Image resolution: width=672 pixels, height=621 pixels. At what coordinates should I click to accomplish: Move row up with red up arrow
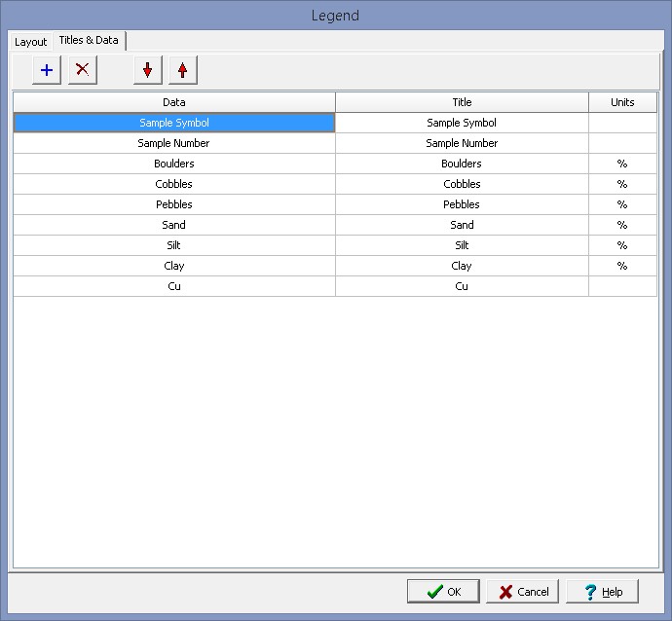(182, 70)
